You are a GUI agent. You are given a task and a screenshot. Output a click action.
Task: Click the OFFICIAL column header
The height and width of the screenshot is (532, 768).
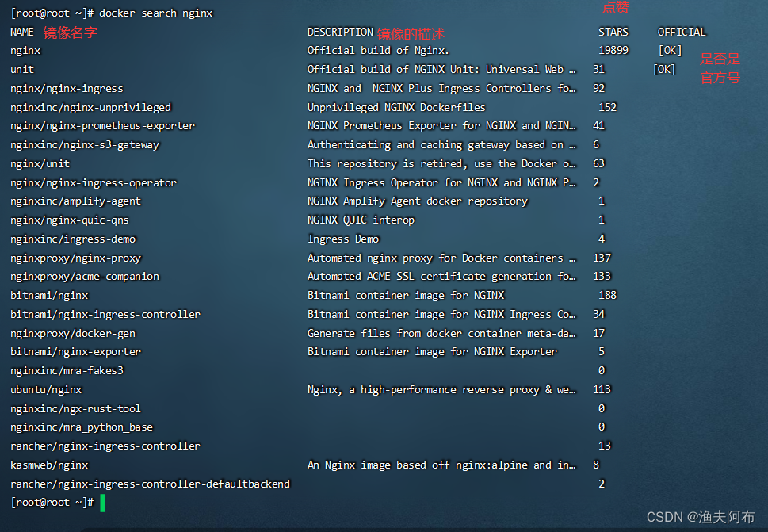tap(682, 33)
